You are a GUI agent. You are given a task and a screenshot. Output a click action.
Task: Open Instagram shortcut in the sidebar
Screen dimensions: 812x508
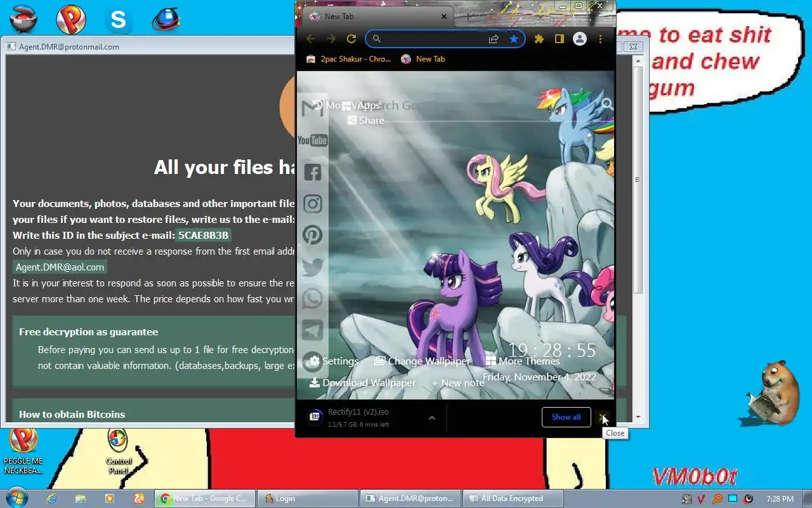point(313,204)
